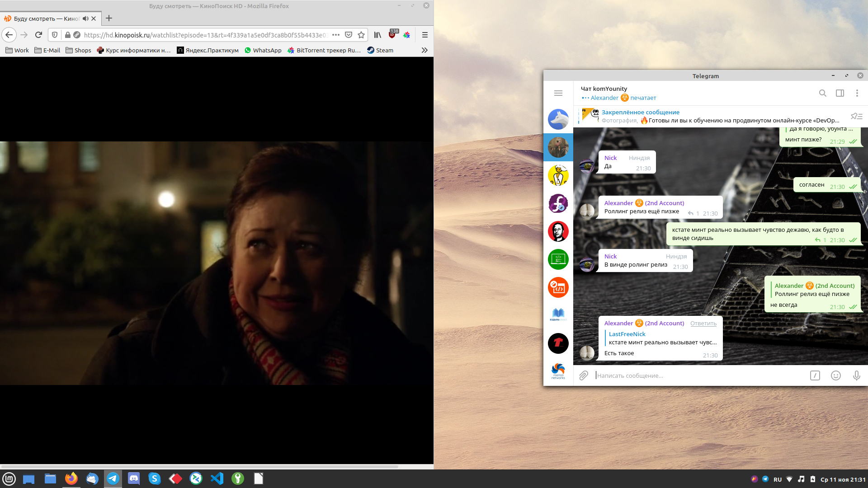Viewport: 868px width, 488px height.
Task: Open Яндекс.Практикум bookmark
Action: tap(208, 50)
